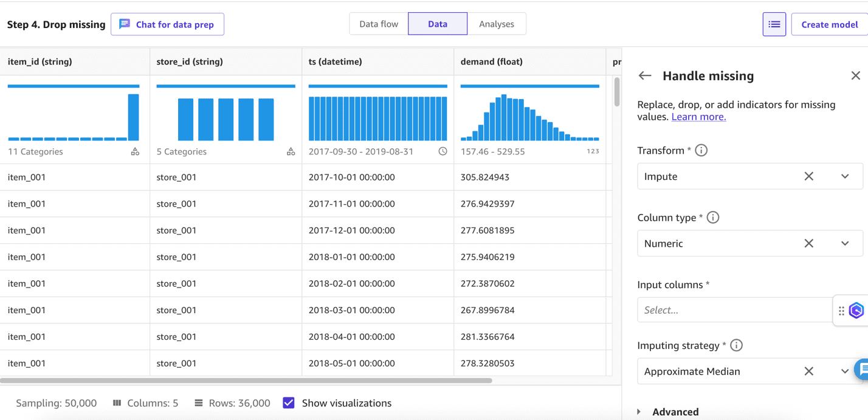
Task: Switch to the Analyses tab
Action: click(497, 24)
